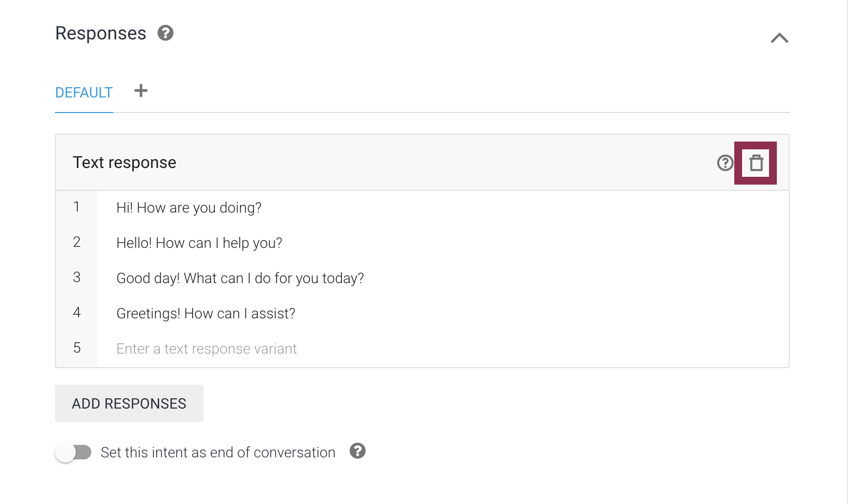
Task: Delete the Text response block
Action: point(756,163)
